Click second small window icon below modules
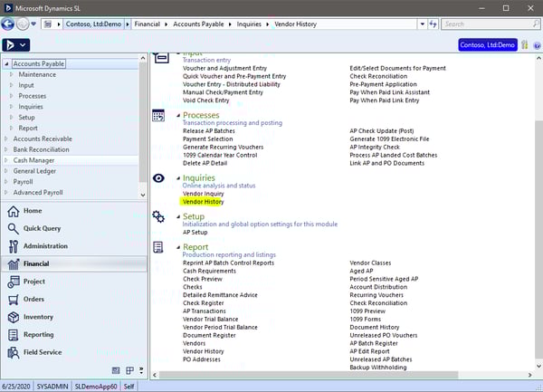Viewport: 543px width, 392px height. (x=129, y=370)
